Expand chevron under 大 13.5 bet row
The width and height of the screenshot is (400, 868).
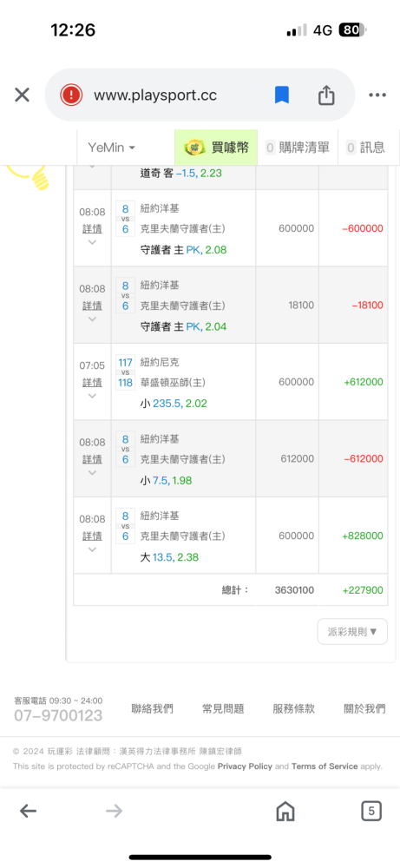pos(92,549)
